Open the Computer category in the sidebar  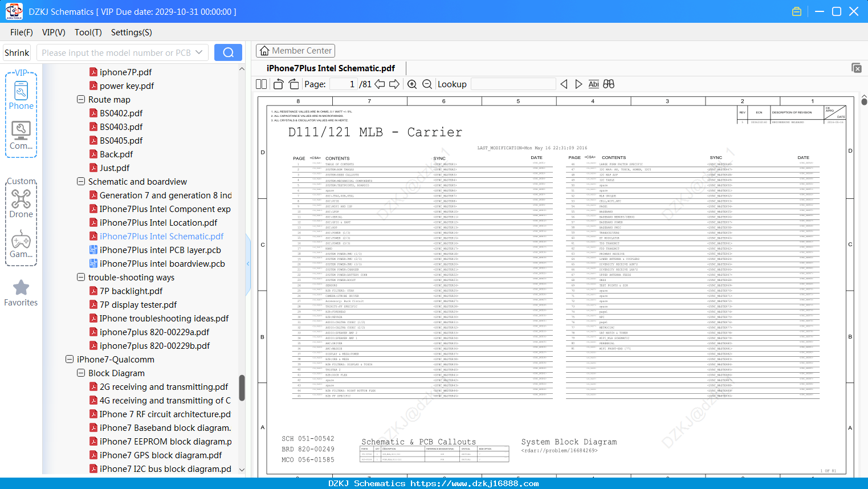pos(21,136)
